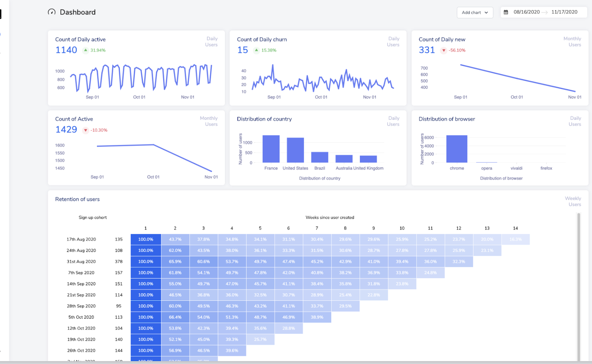Click the 66.4% retention cell
This screenshot has width=592, height=364.
pos(175,317)
